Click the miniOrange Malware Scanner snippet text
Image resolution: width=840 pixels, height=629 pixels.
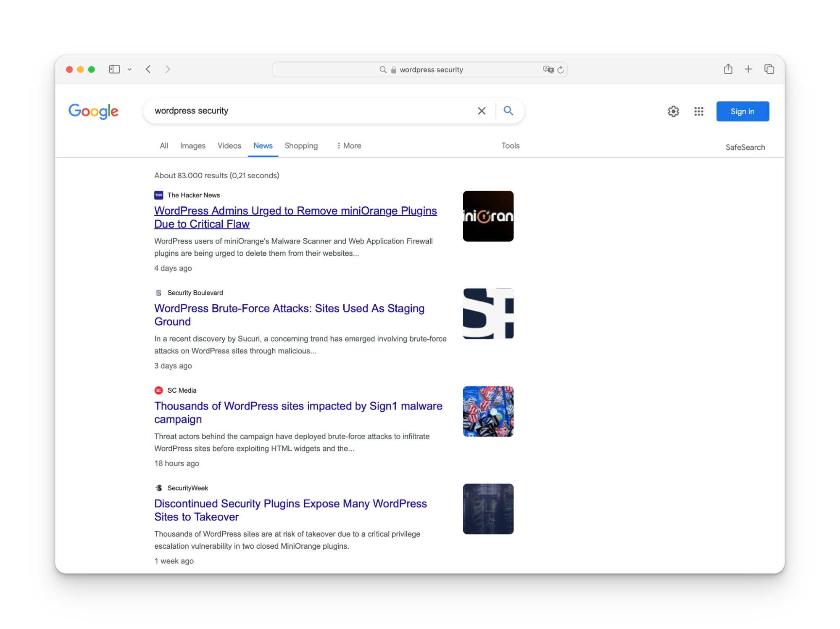[293, 247]
